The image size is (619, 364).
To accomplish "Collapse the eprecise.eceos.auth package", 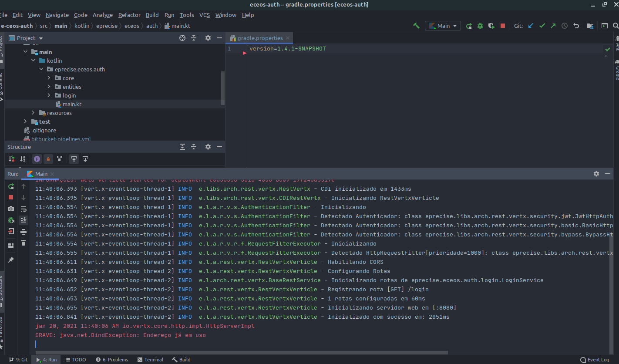I will tap(41, 69).
